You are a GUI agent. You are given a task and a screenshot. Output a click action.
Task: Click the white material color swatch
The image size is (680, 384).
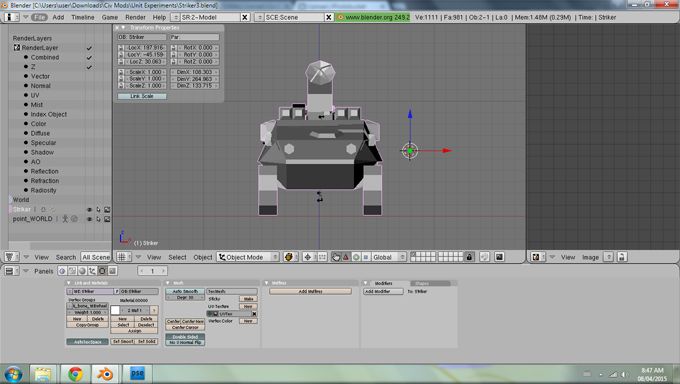115,310
